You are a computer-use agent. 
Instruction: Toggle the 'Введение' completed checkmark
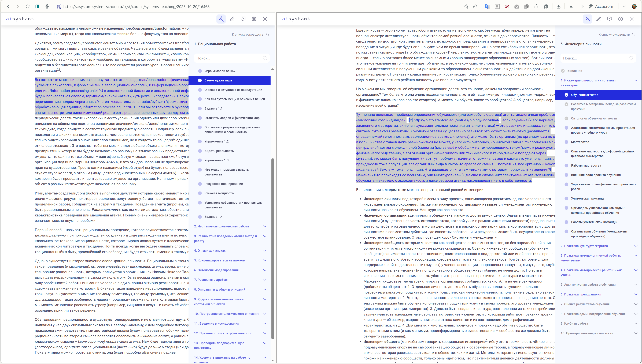(563, 71)
